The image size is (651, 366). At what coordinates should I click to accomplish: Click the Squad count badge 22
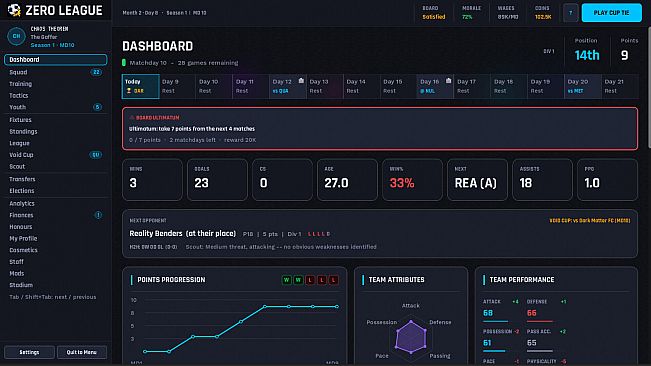point(96,72)
